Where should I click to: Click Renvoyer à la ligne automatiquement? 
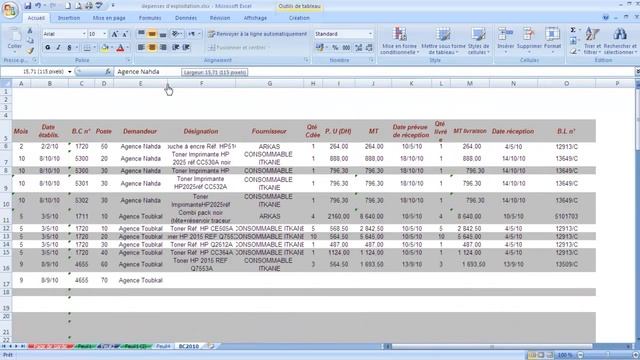pos(257,34)
